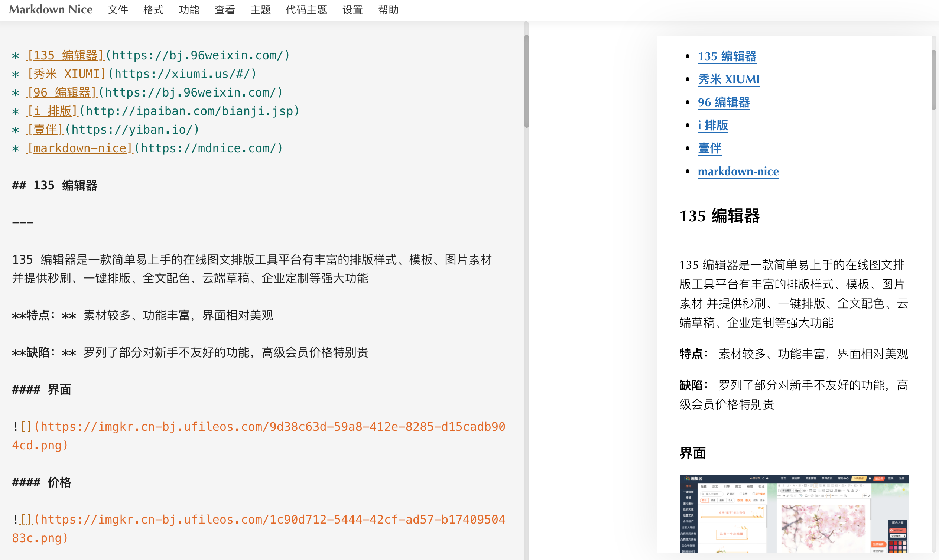The width and height of the screenshot is (939, 560).
Task: Open the 秀米 XIUMI preview link
Action: (728, 79)
